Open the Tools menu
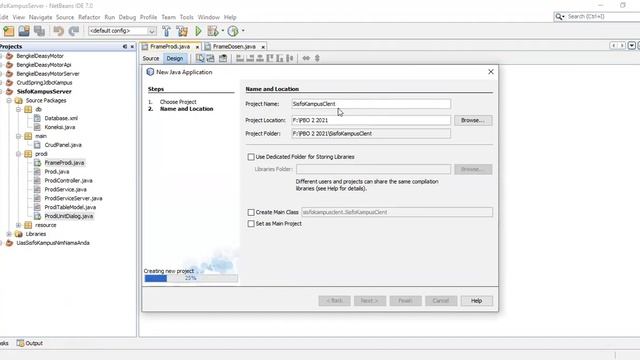Screen dimensions: 640x360 click(187, 17)
